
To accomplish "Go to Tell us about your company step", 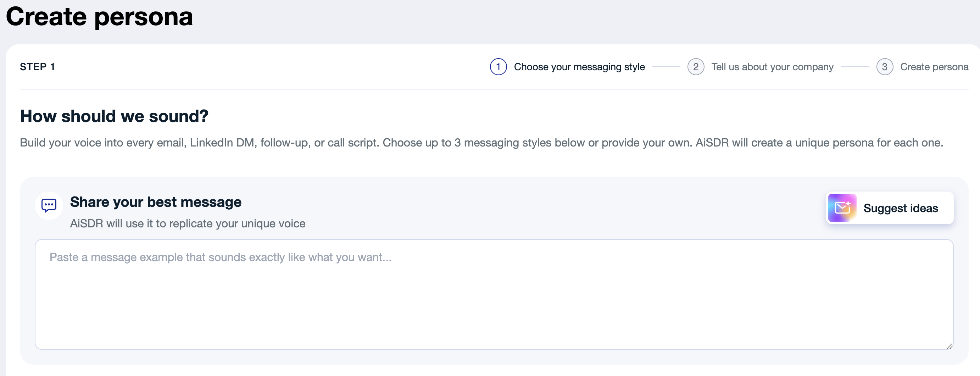I will coord(772,67).
